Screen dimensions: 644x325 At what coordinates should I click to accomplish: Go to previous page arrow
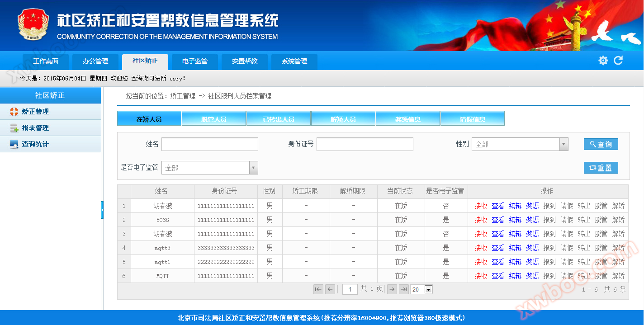330,289
